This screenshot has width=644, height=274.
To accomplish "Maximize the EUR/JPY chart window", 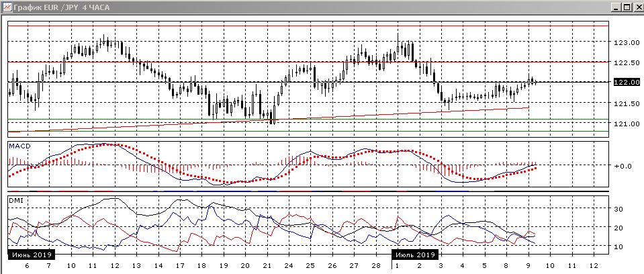I will (x=626, y=7).
